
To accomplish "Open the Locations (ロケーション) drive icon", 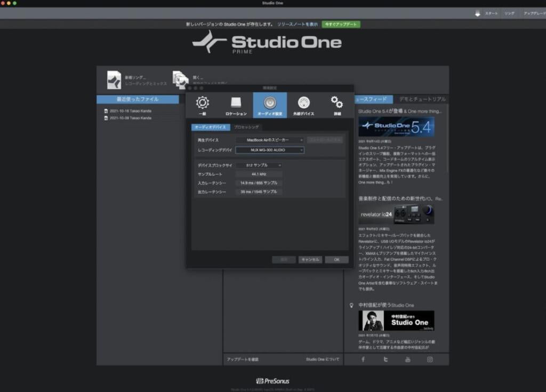I will coord(236,103).
